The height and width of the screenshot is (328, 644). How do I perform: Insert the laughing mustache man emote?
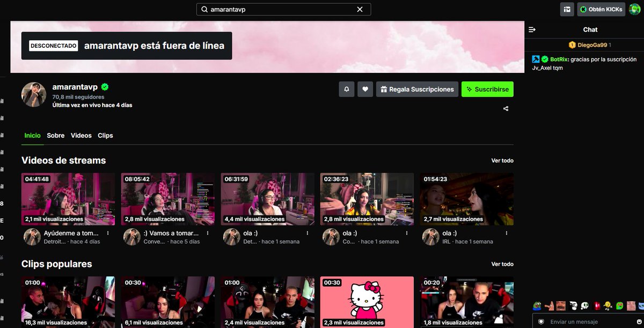(560, 306)
